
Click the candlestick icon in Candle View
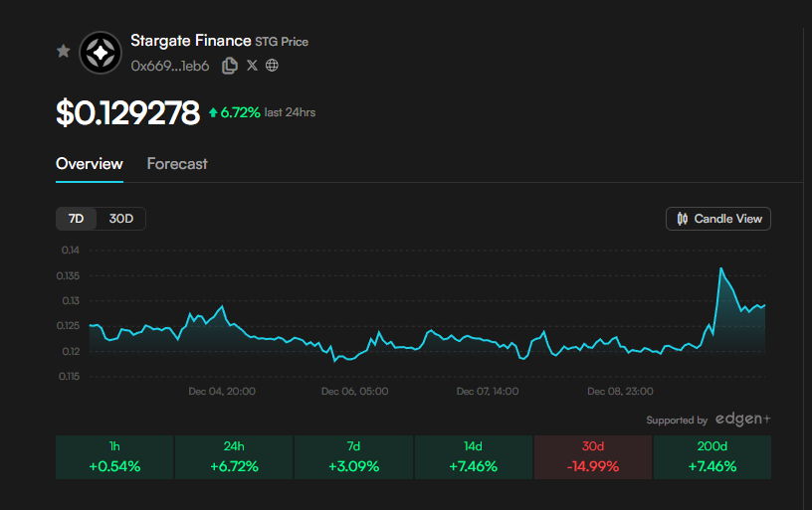coord(683,219)
